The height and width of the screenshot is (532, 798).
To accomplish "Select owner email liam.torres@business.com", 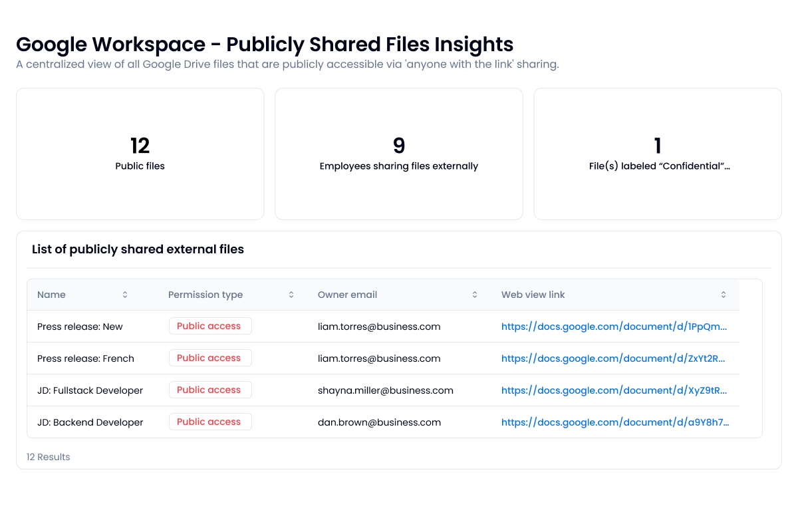I will point(378,326).
